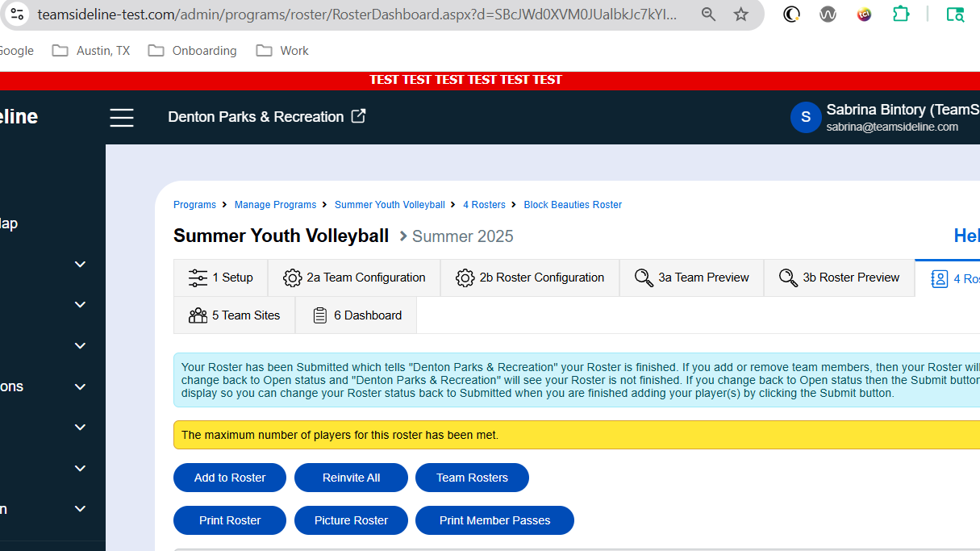Viewport: 980px width, 551px height.
Task: Open the hamburger navigation menu
Action: (122, 118)
